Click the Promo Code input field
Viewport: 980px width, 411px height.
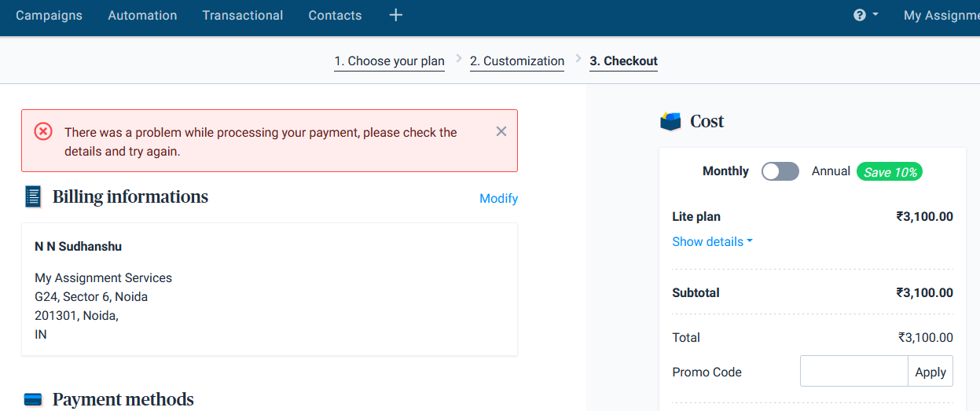pyautogui.click(x=853, y=372)
